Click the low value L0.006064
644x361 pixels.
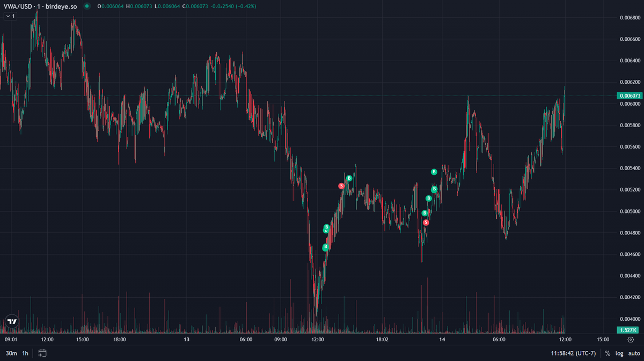[167, 6]
